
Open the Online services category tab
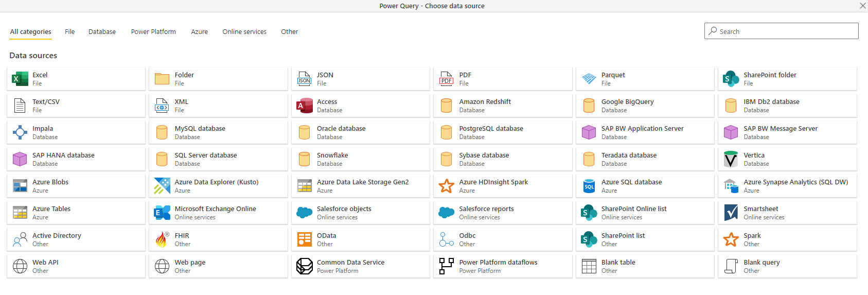click(244, 32)
